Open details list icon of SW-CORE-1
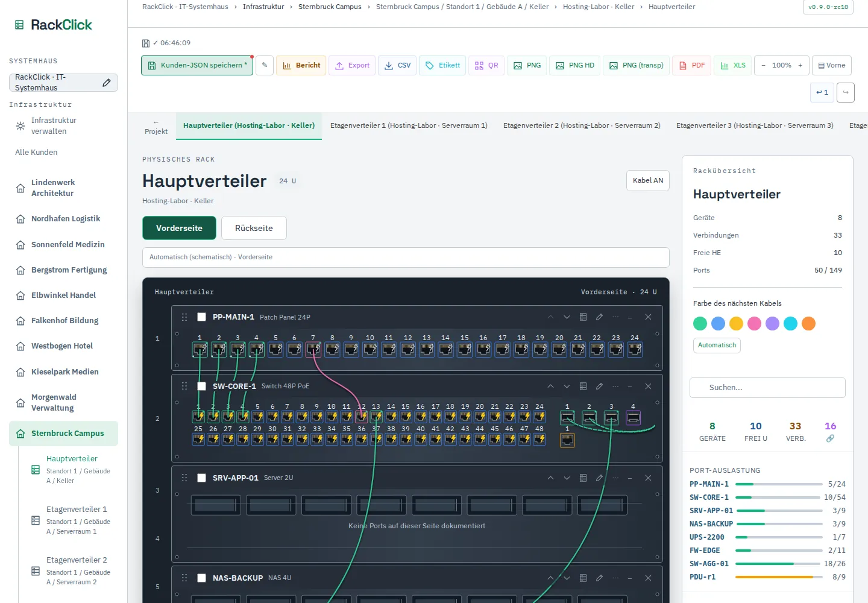This screenshot has width=868, height=603. point(583,387)
